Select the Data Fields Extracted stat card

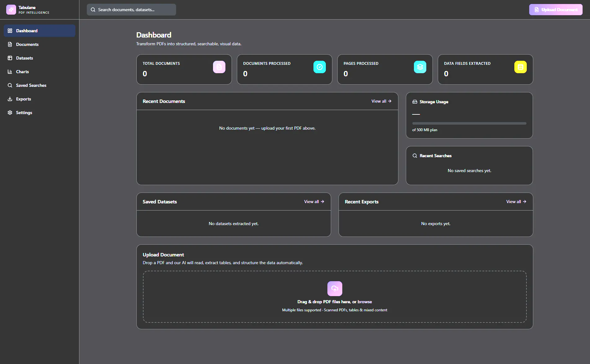486,69
